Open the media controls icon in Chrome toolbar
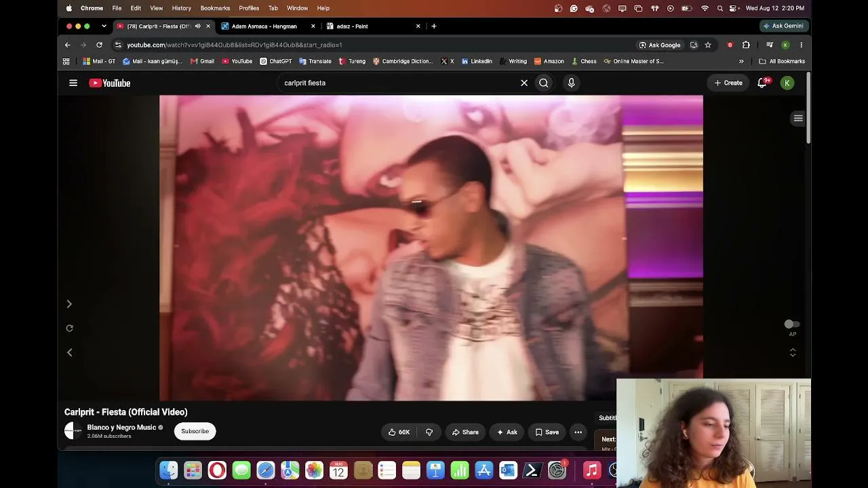Screen dimensions: 868x488 pyautogui.click(x=770, y=45)
